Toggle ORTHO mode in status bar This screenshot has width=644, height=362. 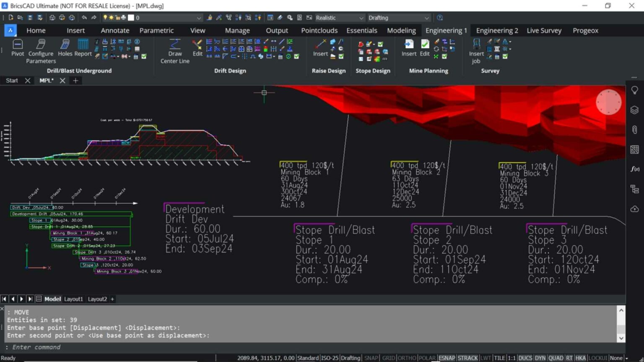[406, 358]
